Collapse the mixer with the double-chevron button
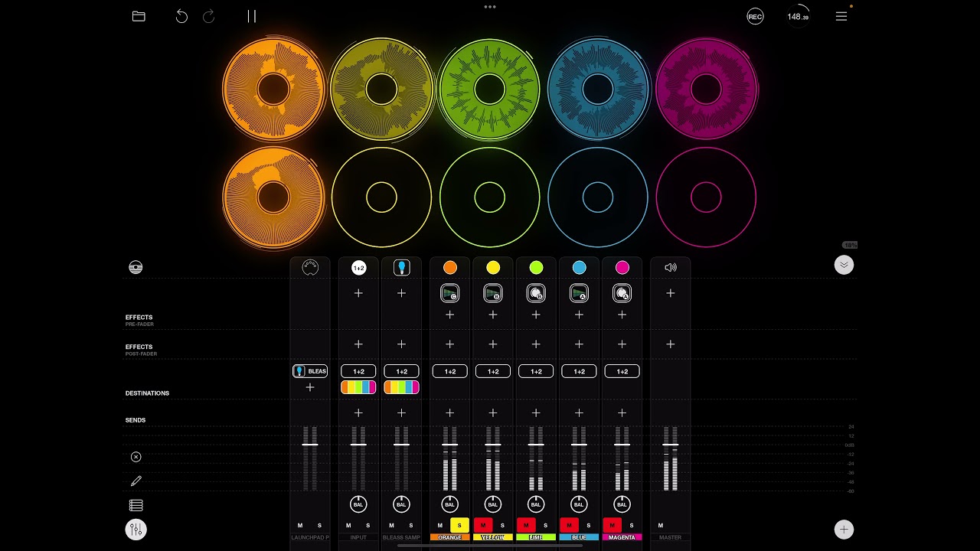This screenshot has height=551, width=980. [x=844, y=264]
